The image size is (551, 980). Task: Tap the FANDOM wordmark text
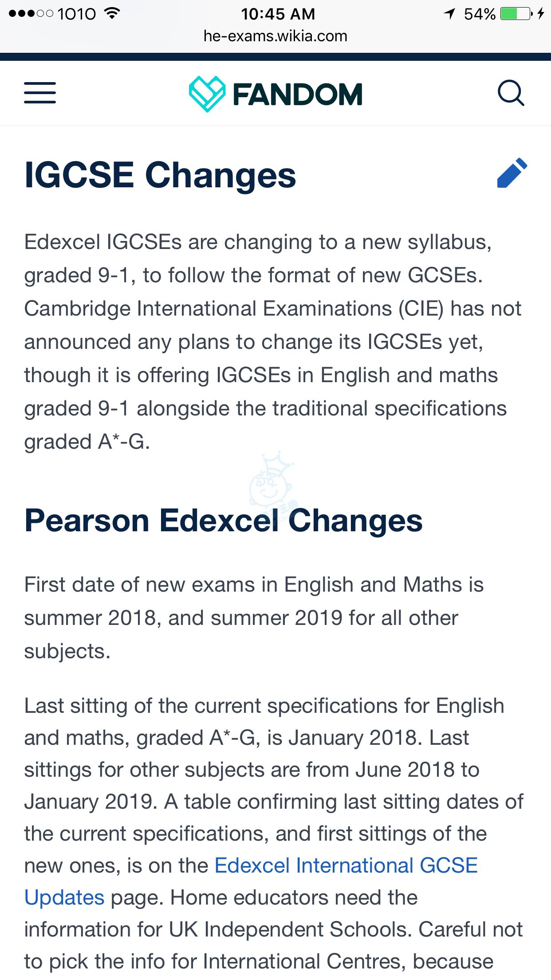click(x=297, y=95)
